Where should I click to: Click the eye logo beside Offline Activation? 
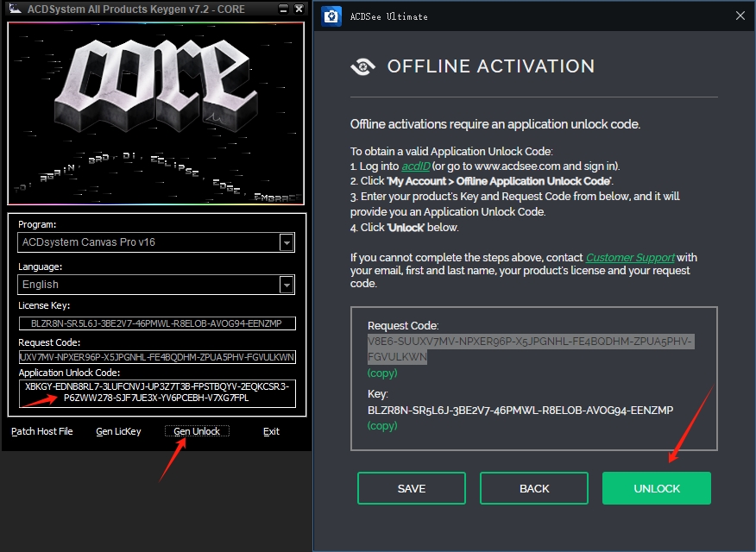(x=362, y=67)
